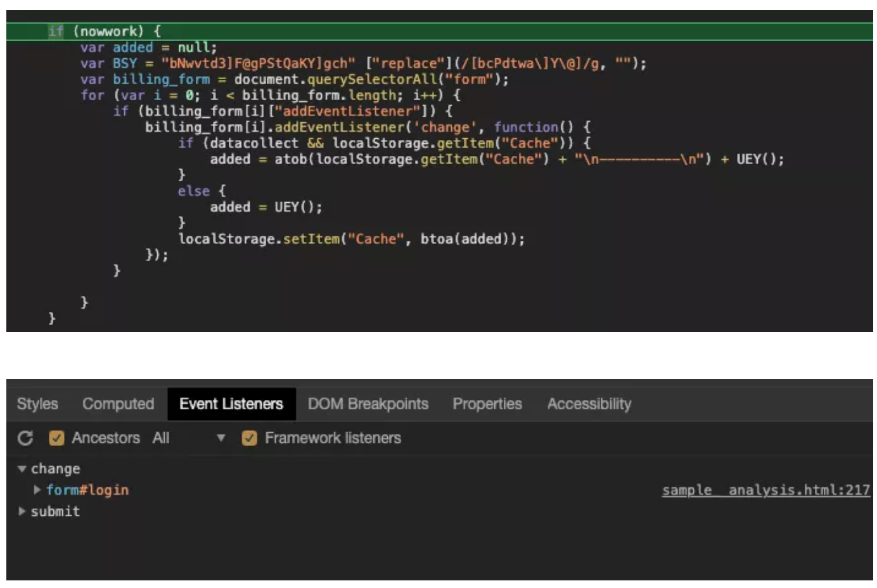Click the 'var added = null;' code line

tap(149, 48)
